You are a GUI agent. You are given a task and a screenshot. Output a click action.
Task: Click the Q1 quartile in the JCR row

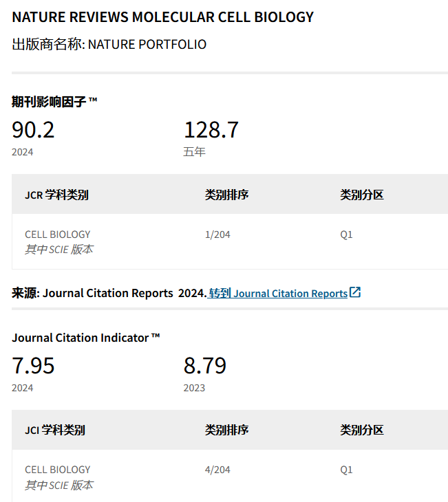pos(346,234)
